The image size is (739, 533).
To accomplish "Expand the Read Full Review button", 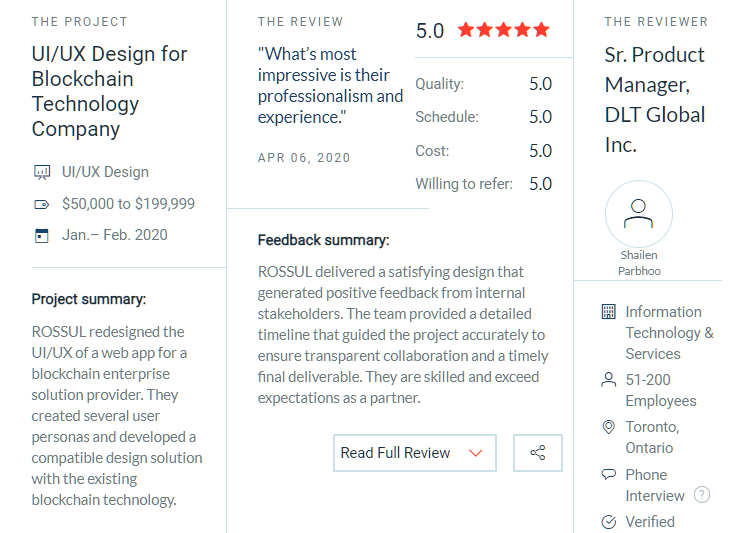I will [415, 453].
